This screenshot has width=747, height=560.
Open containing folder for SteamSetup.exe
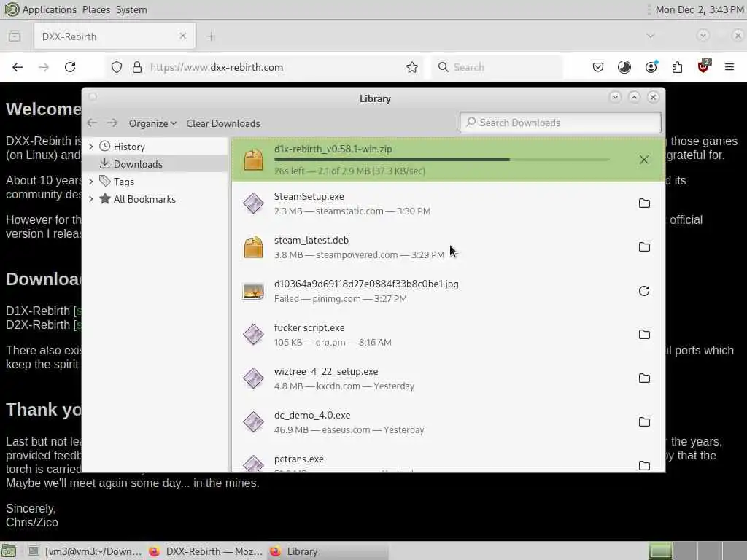pyautogui.click(x=644, y=203)
